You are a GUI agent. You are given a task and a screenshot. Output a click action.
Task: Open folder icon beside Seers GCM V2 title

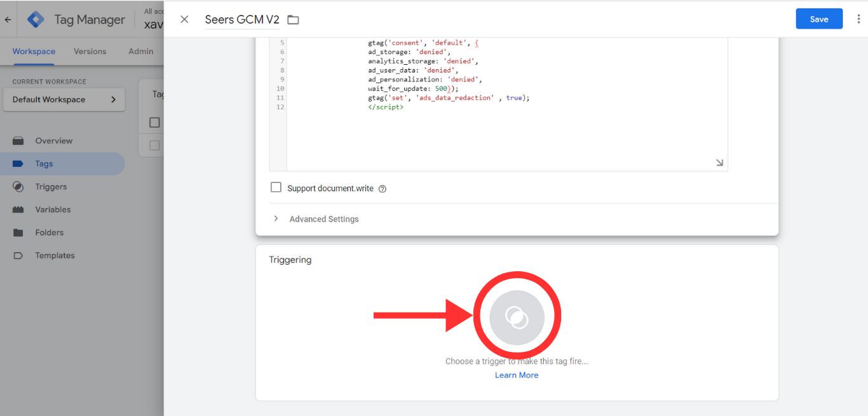pyautogui.click(x=293, y=20)
